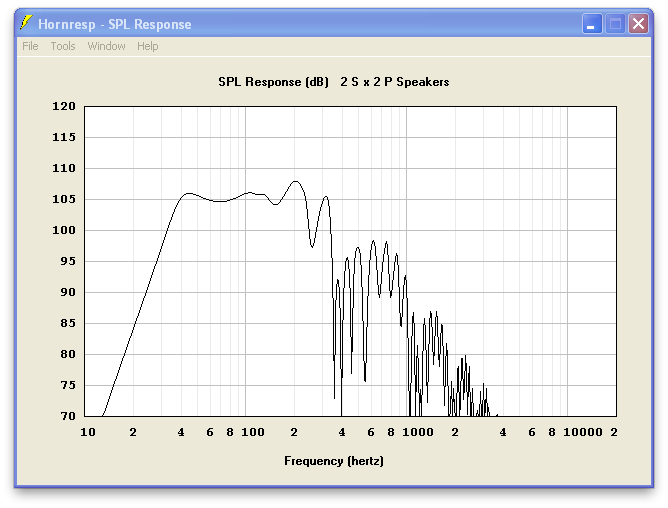The width and height of the screenshot is (668, 508).
Task: Minimize the Hornresp SPL Response window
Action: click(x=592, y=23)
